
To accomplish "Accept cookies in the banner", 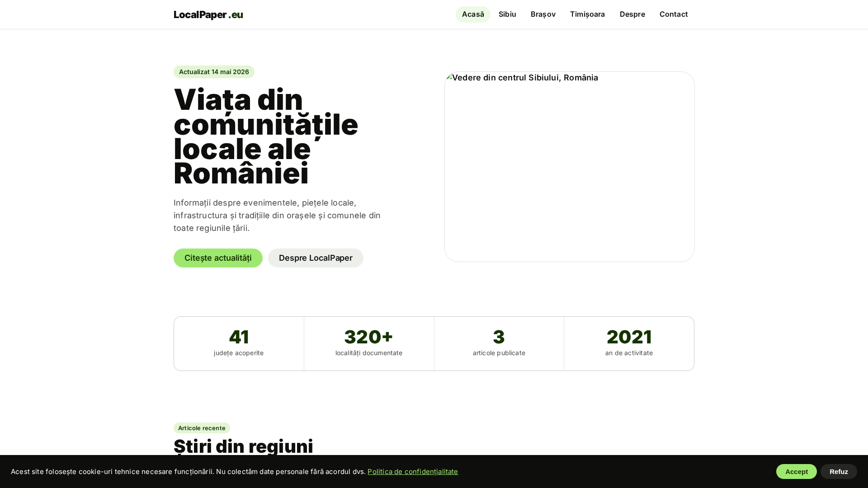I will pyautogui.click(x=797, y=472).
